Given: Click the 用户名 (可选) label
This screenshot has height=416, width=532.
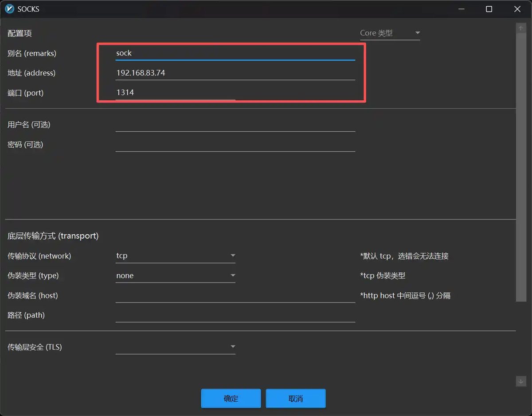Looking at the screenshot, I should pos(29,125).
